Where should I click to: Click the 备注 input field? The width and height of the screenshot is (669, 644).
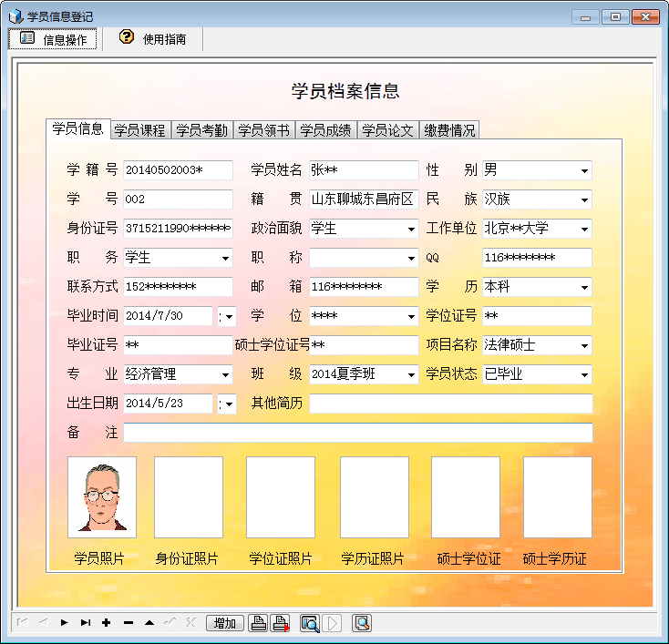357,433
